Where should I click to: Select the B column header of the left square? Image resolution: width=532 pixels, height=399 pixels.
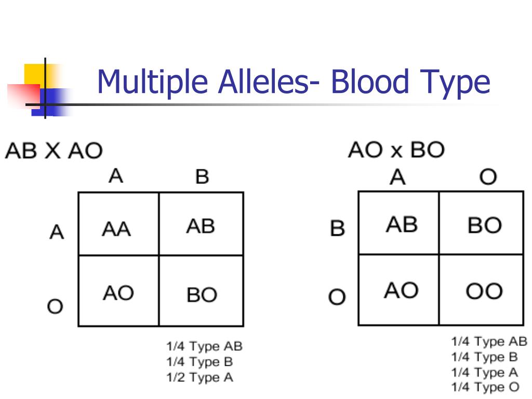point(202,177)
